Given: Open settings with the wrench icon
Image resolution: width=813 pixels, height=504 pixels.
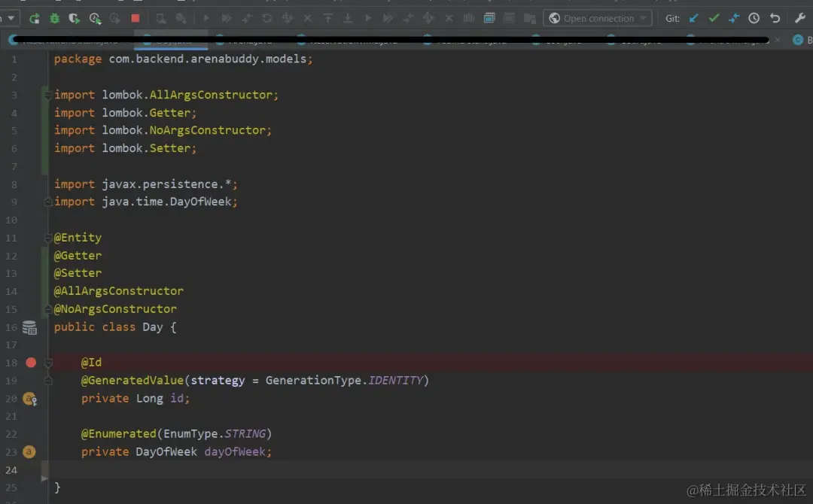Looking at the screenshot, I should pos(800,18).
